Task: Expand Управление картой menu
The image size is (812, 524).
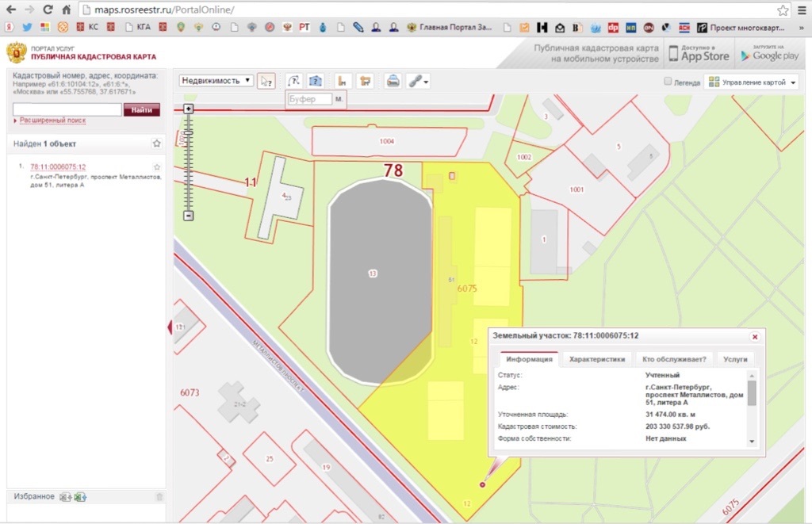Action: pyautogui.click(x=751, y=82)
